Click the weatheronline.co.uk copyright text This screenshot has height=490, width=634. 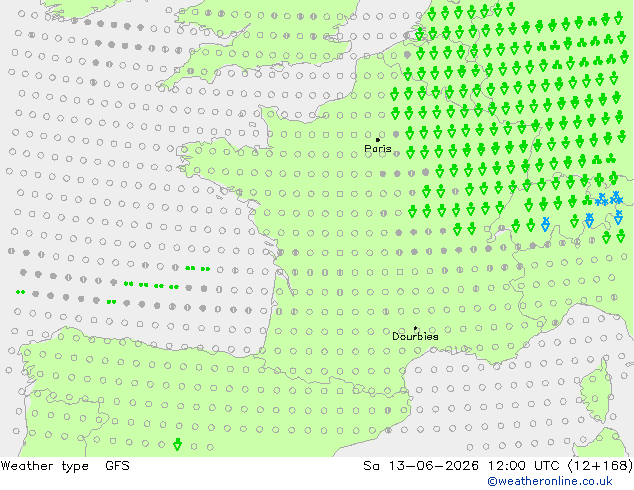click(550, 481)
